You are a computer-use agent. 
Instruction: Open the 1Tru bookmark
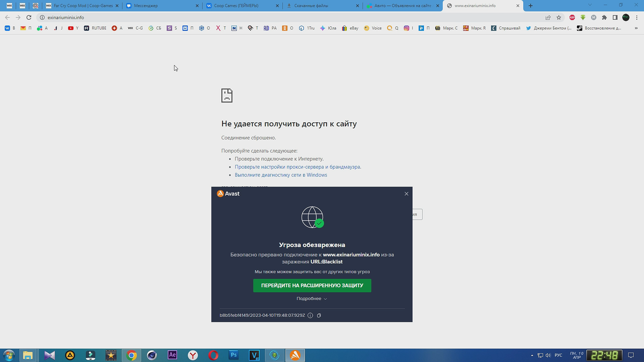[x=308, y=28]
